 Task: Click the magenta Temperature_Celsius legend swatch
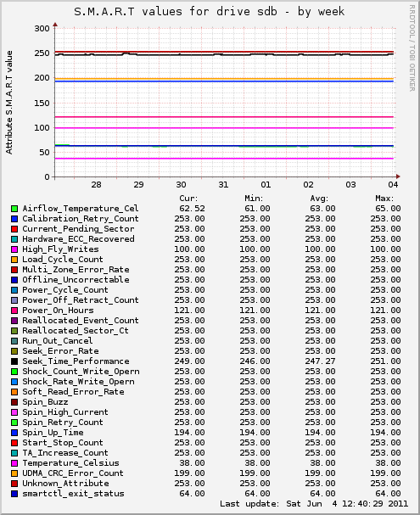pos(14,463)
